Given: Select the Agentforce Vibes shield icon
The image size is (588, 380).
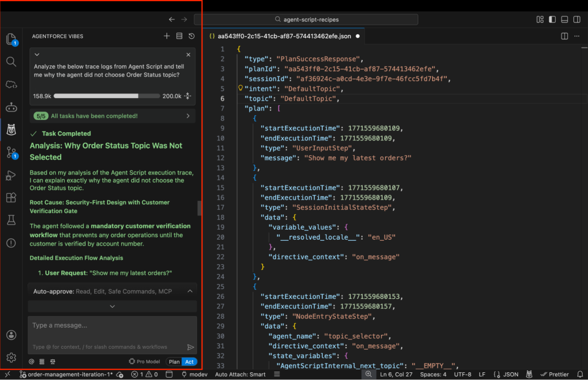Looking at the screenshot, I should pos(11,129).
